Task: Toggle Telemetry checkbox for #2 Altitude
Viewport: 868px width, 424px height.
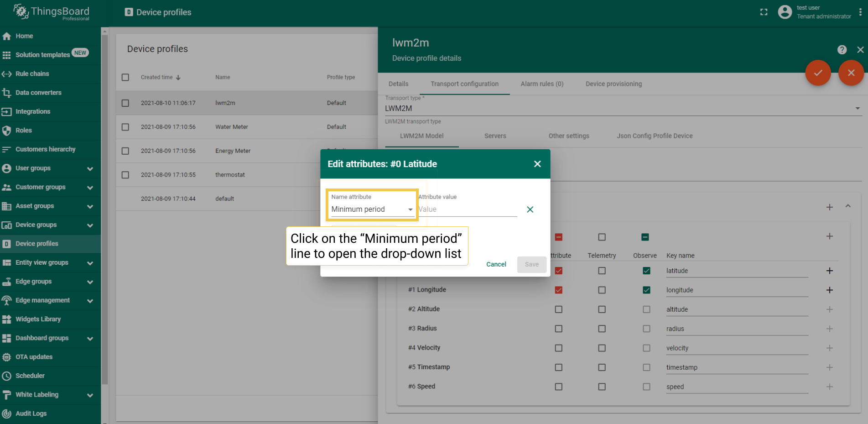Action: (602, 309)
